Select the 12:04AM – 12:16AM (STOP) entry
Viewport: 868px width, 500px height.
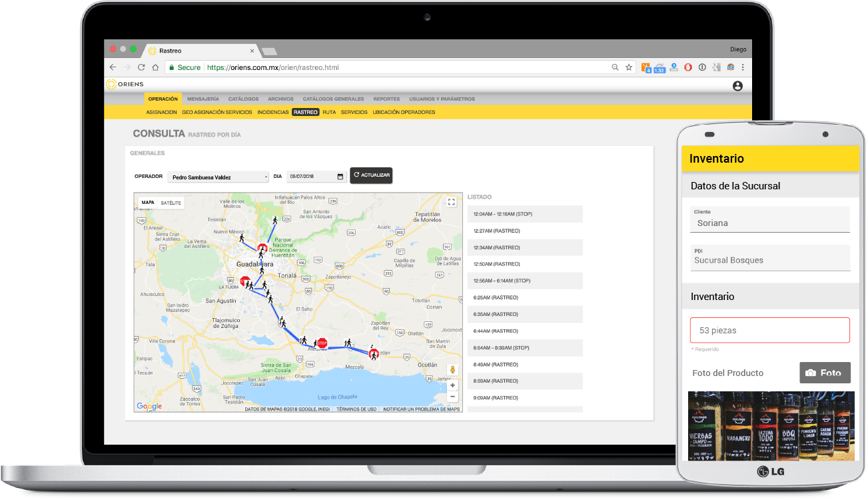tap(525, 214)
